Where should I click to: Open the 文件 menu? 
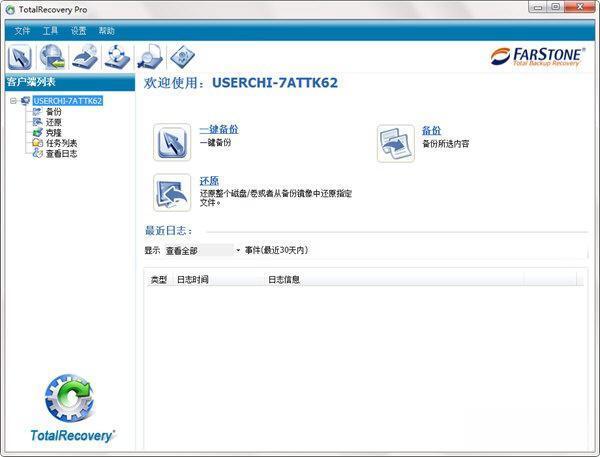22,31
